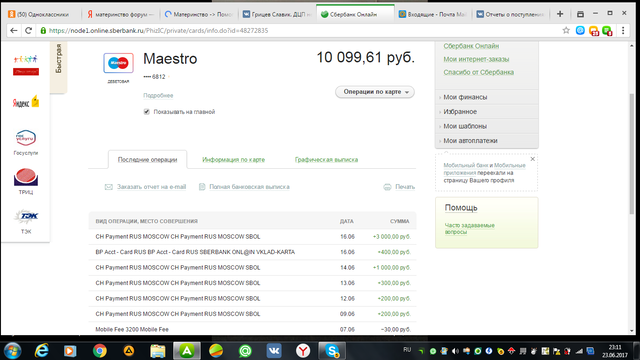The height and width of the screenshot is (360, 640).
Task: Open a new browser tab with plus icon
Action: [560, 14]
